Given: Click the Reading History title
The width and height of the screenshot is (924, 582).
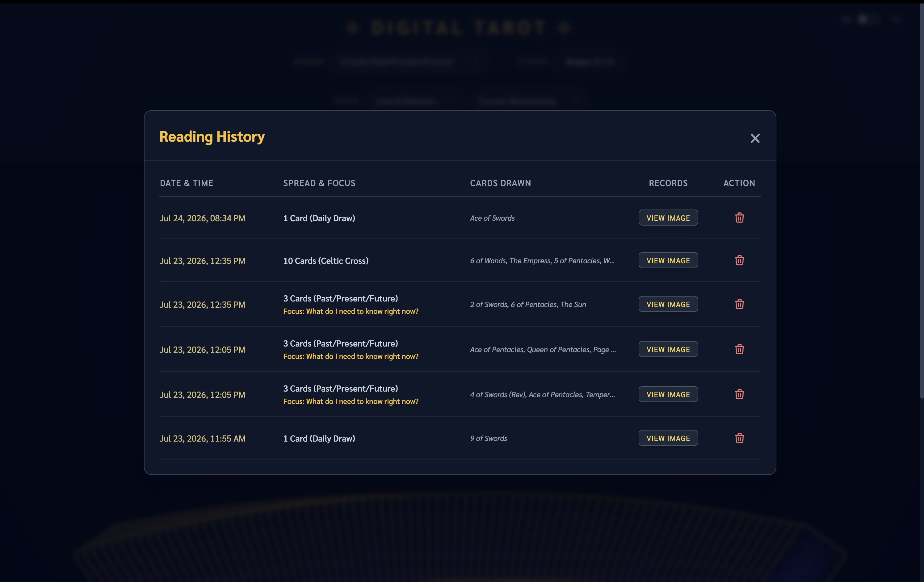Looking at the screenshot, I should click(212, 137).
